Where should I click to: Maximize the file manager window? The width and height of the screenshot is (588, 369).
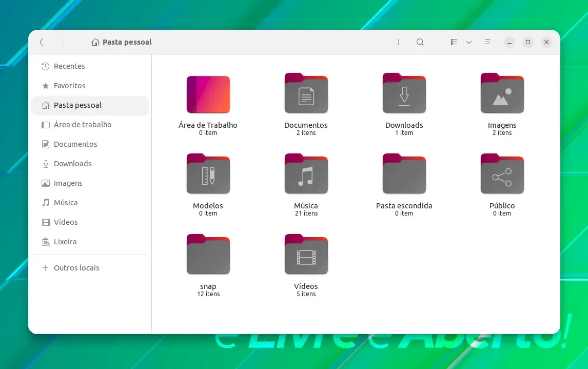528,42
